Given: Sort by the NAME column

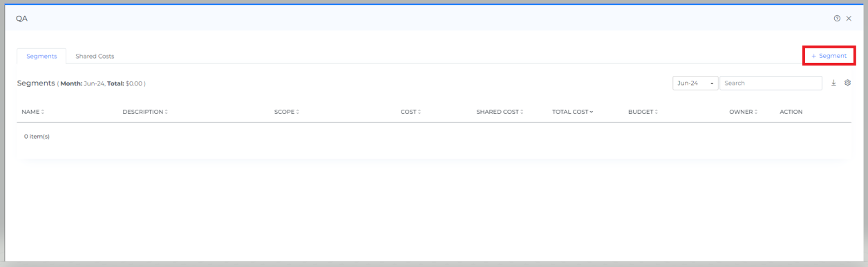Looking at the screenshot, I should pyautogui.click(x=32, y=112).
